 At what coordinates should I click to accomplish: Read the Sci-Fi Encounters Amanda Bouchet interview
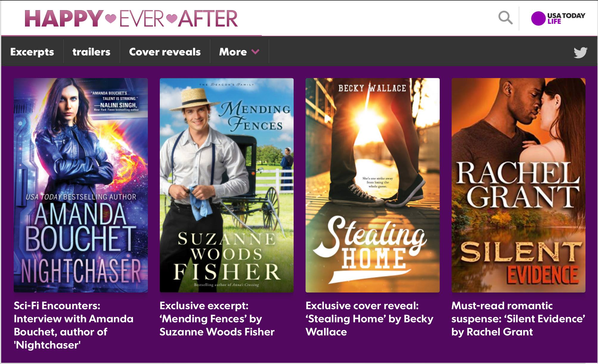(x=74, y=325)
